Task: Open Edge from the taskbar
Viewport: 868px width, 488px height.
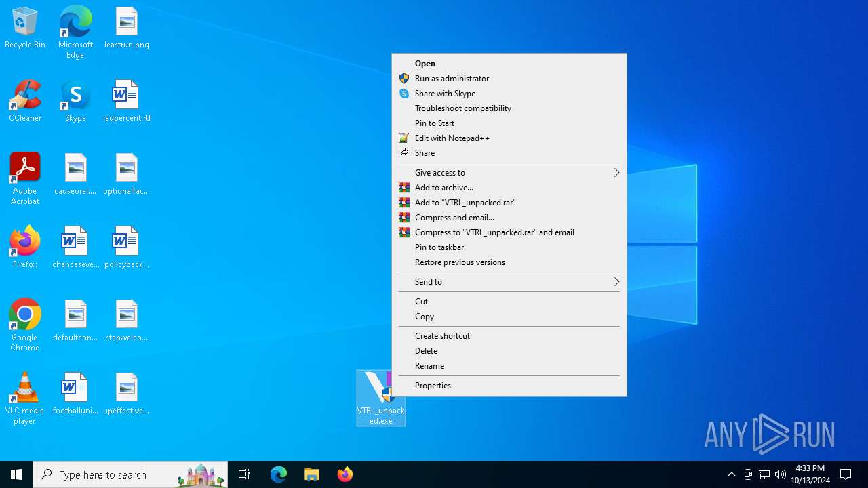Action: tap(279, 474)
